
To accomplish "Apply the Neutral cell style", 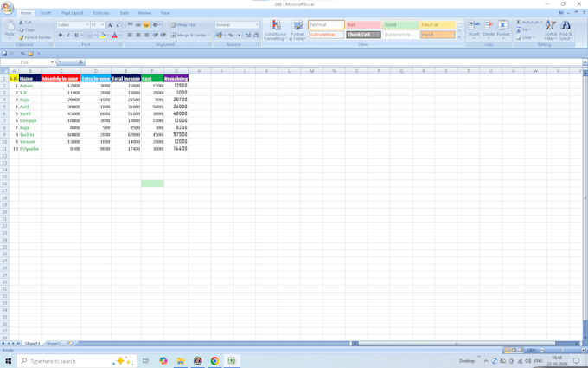I will click(438, 25).
